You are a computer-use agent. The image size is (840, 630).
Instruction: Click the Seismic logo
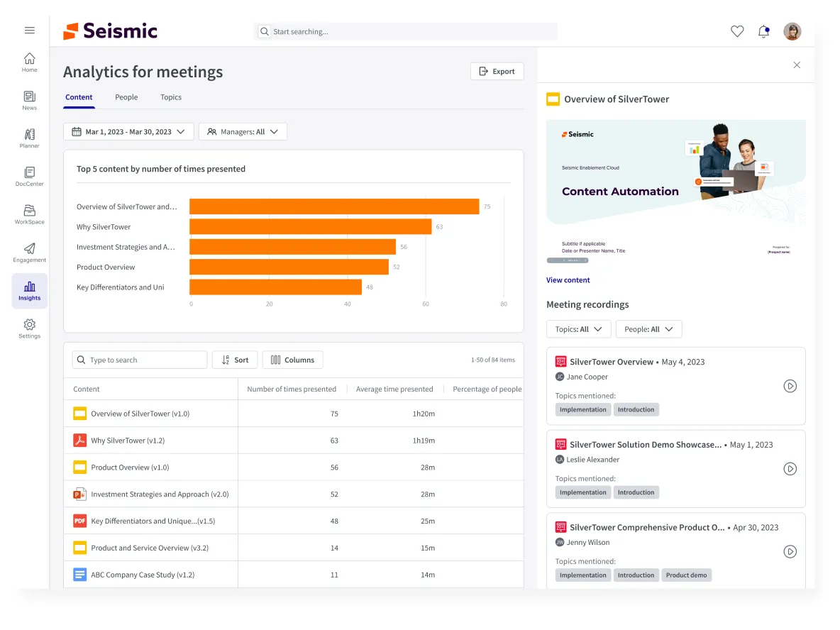coord(111,31)
